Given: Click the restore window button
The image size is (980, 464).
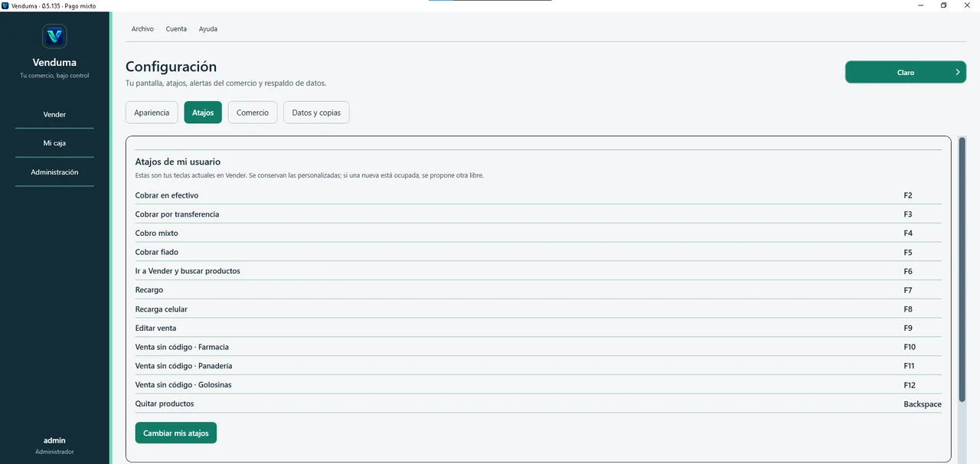Looking at the screenshot, I should [x=943, y=5].
